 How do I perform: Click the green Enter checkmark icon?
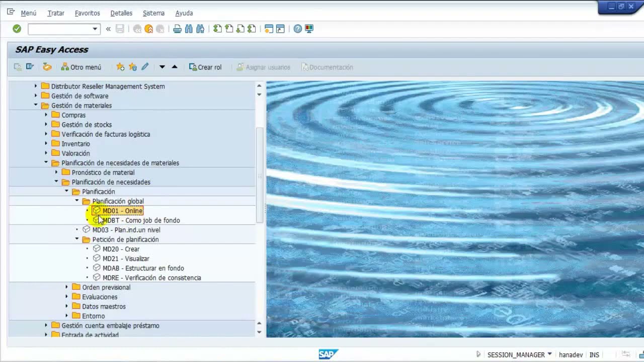[x=17, y=29]
